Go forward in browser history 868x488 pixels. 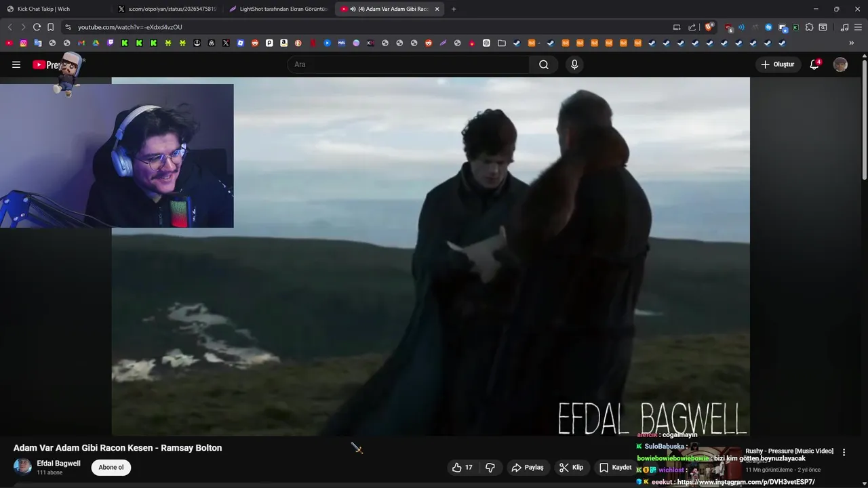tap(23, 27)
